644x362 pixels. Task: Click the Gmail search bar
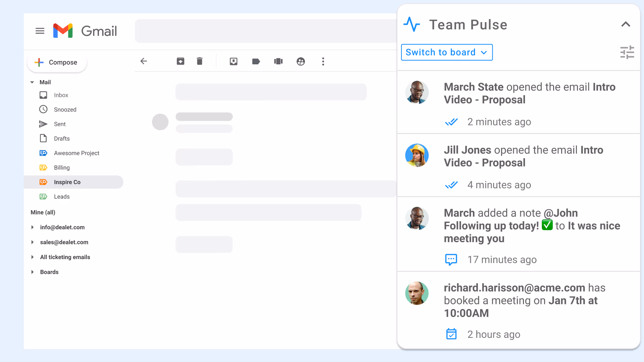click(265, 31)
